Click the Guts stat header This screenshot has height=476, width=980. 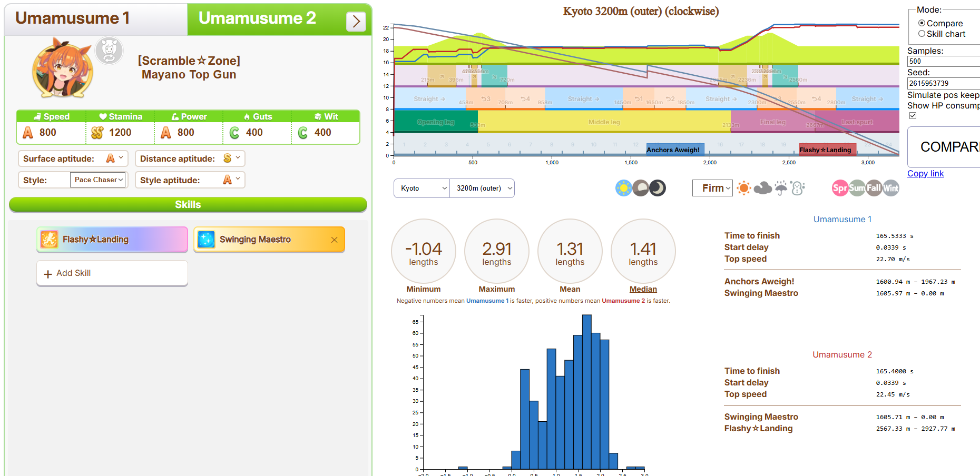point(257,116)
